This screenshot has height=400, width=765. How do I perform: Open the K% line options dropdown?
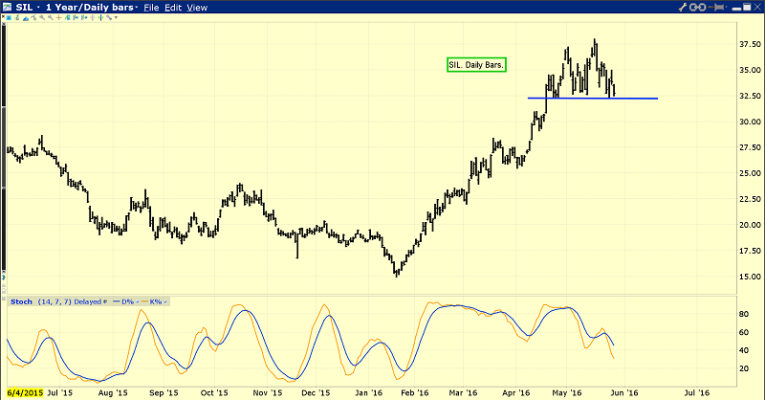click(164, 300)
